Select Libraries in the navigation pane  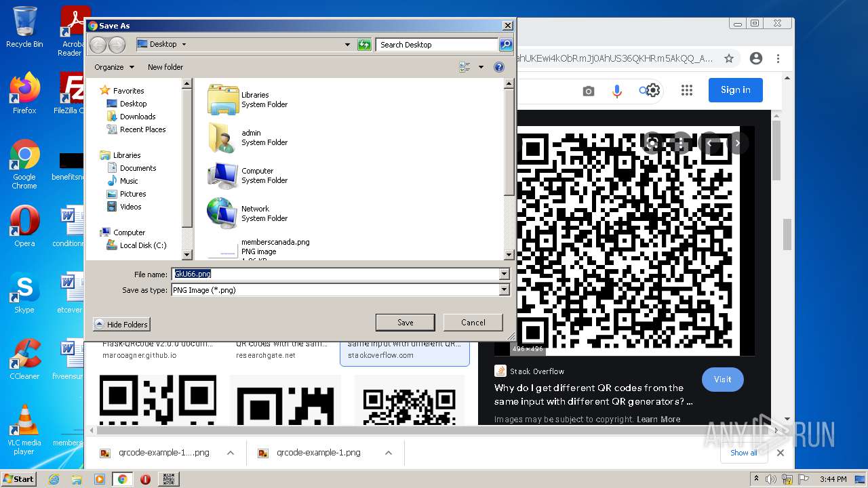pos(121,155)
